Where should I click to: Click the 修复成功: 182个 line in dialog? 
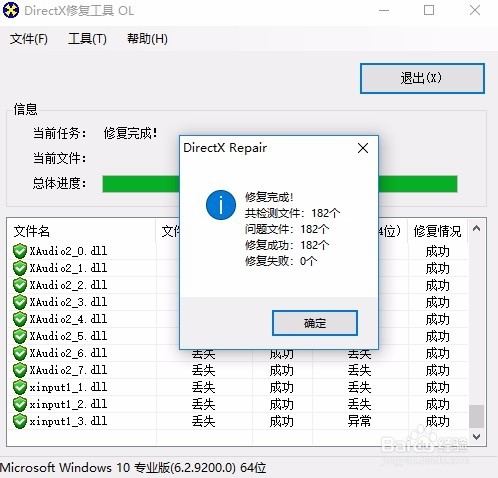287,245
